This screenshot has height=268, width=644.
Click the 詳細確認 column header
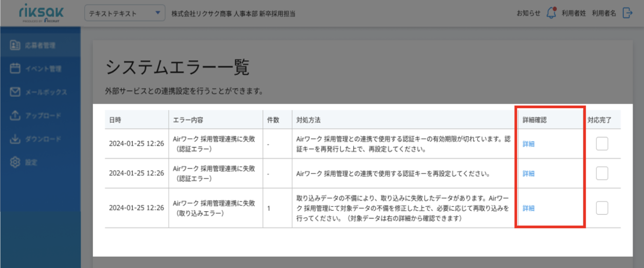pos(534,120)
